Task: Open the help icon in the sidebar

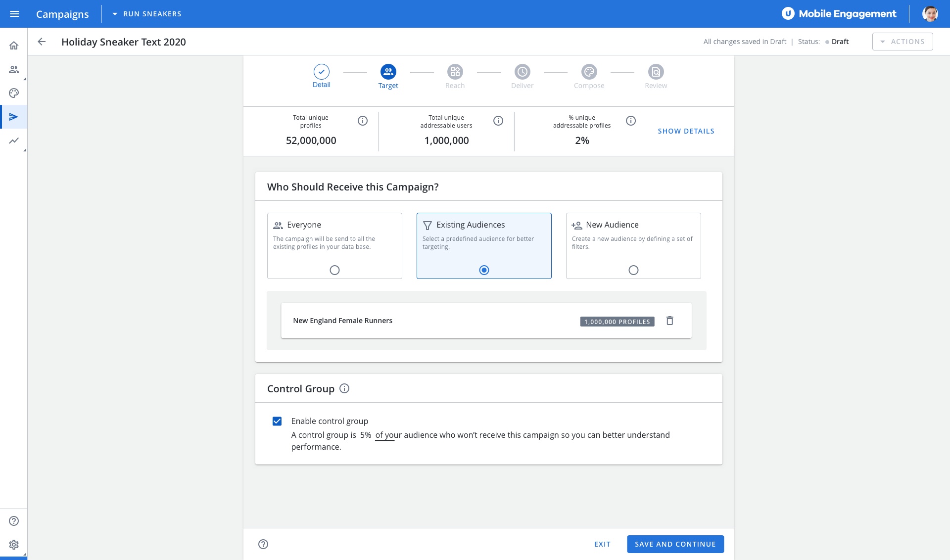Action: (14, 521)
